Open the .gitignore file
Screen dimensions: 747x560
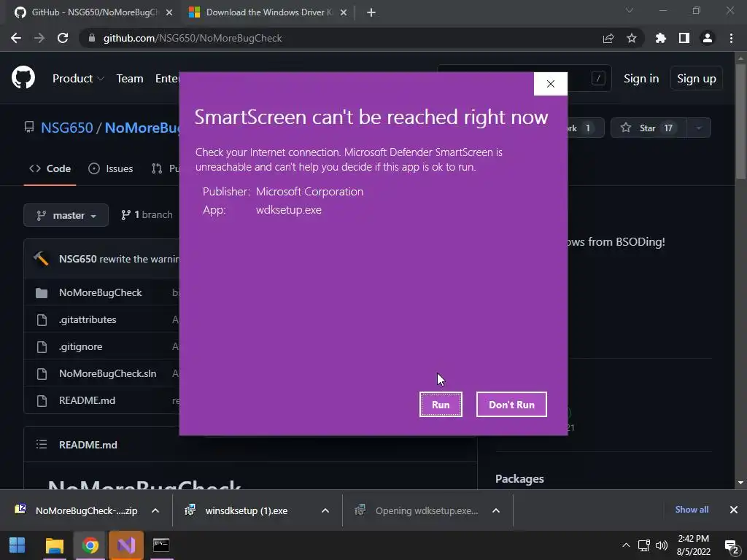click(x=80, y=346)
